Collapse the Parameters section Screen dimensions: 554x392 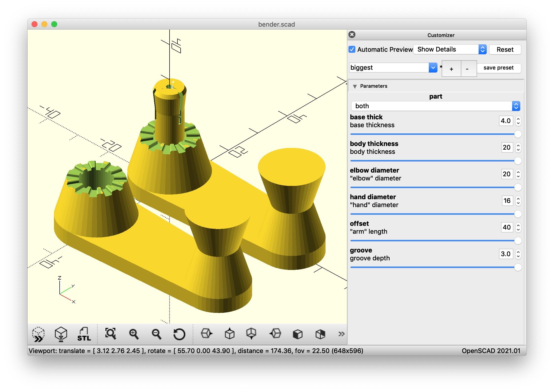click(x=355, y=86)
